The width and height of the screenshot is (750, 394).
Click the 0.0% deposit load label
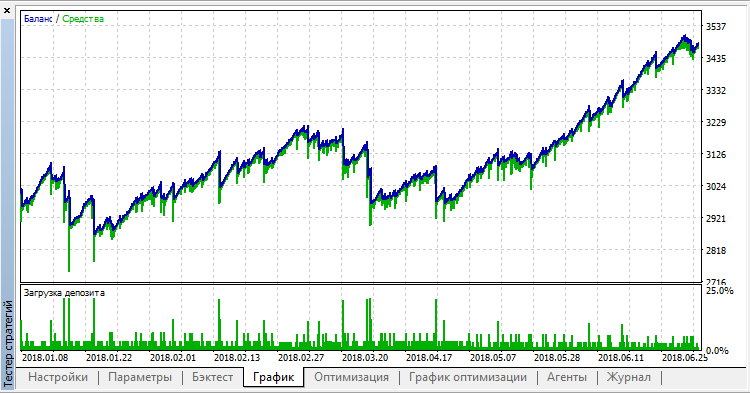click(717, 350)
